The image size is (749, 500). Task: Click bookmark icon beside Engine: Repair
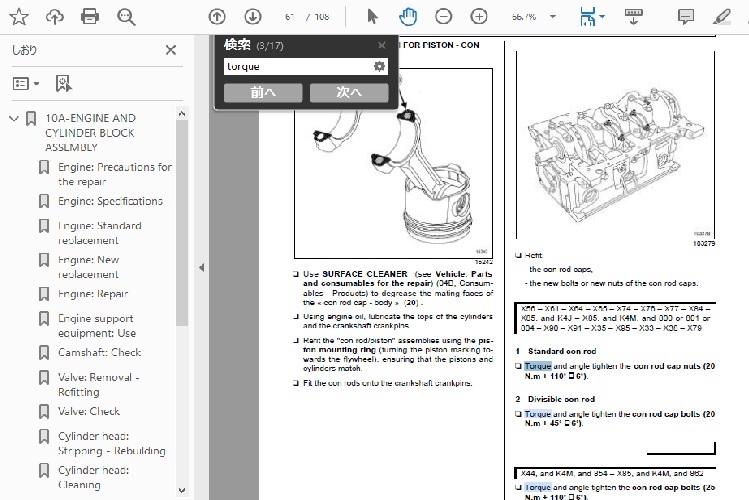44,294
